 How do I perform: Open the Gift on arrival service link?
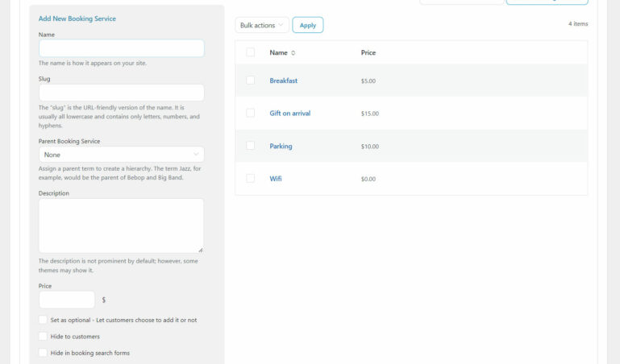point(289,114)
